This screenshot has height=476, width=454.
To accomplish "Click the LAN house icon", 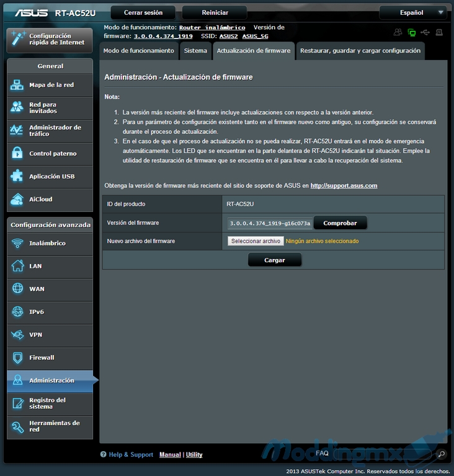I will pos(17,266).
